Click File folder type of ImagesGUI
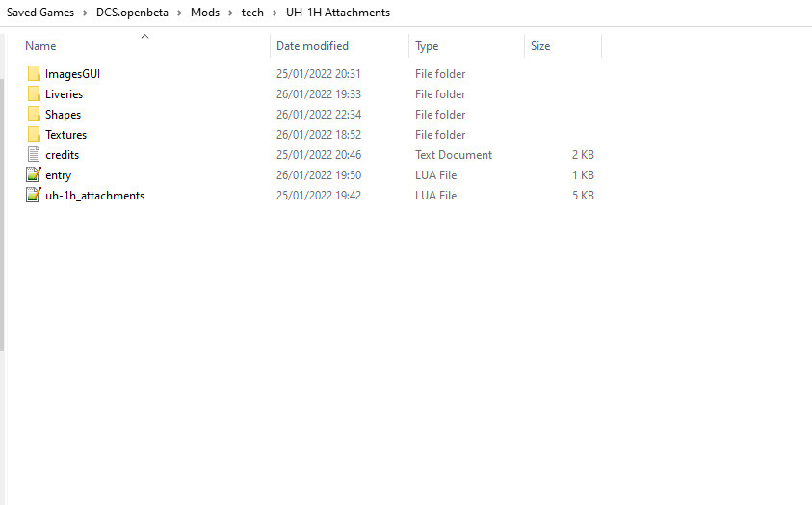 440,74
